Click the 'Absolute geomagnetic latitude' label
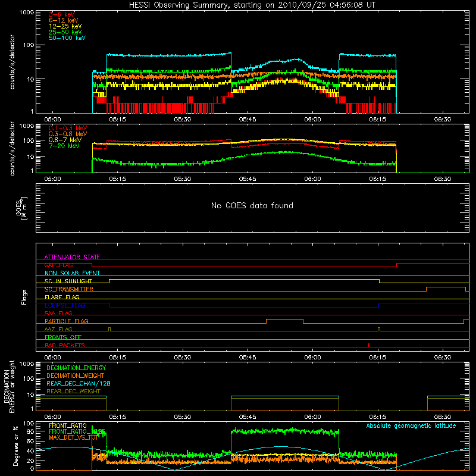The width and height of the screenshot is (476, 476). pyautogui.click(x=411, y=425)
